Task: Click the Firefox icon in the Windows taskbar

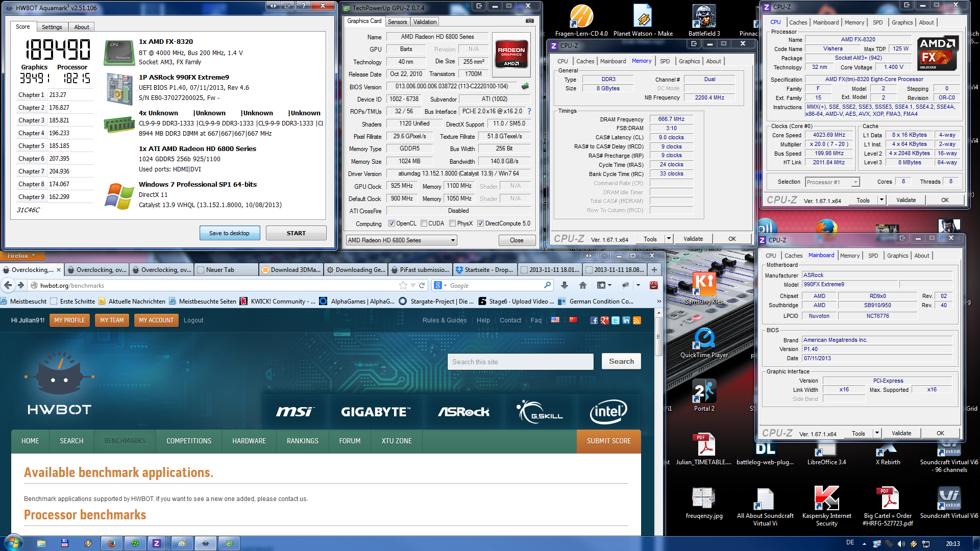Action: click(x=111, y=543)
